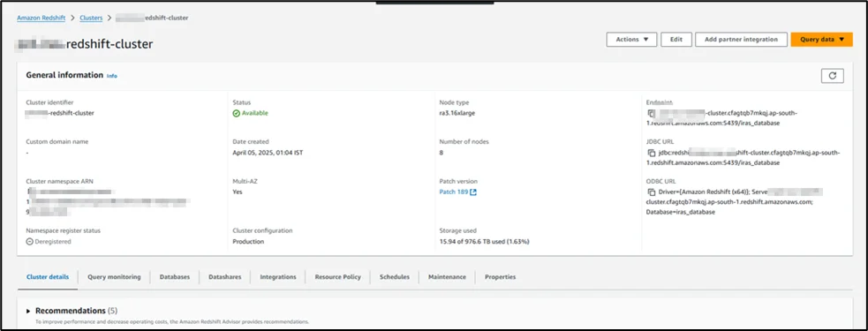Click the Deregistered namespace status text
This screenshot has height=331, width=868.
[53, 241]
